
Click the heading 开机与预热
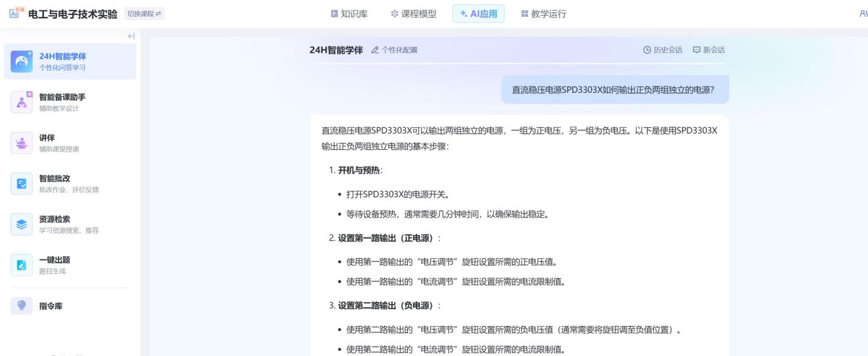pyautogui.click(x=358, y=170)
